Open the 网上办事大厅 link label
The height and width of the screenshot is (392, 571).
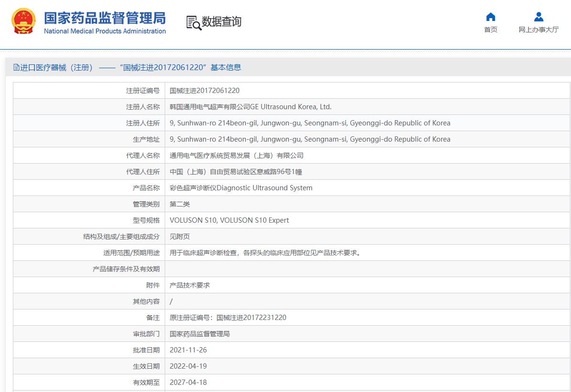(x=539, y=30)
